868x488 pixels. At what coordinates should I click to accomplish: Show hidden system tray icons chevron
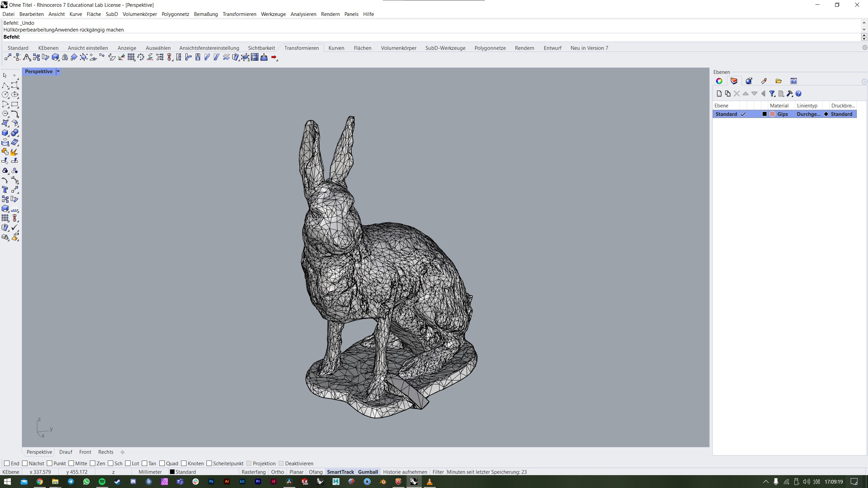pos(766,482)
